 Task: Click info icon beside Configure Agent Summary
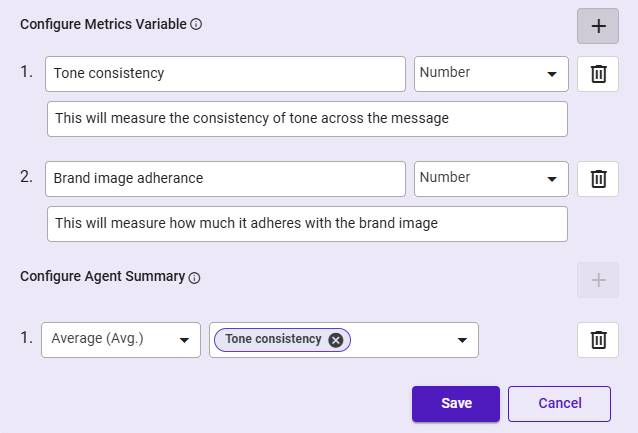coord(195,278)
